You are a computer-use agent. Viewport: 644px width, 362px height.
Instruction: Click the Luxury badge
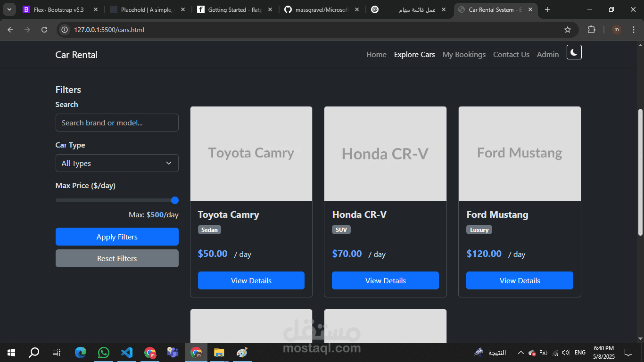pos(479,230)
